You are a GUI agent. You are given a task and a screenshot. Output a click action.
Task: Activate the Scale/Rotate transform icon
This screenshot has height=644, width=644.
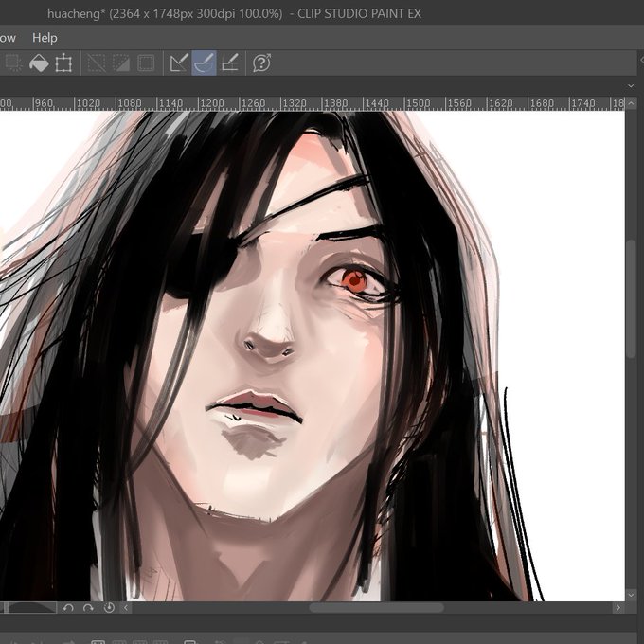point(63,63)
